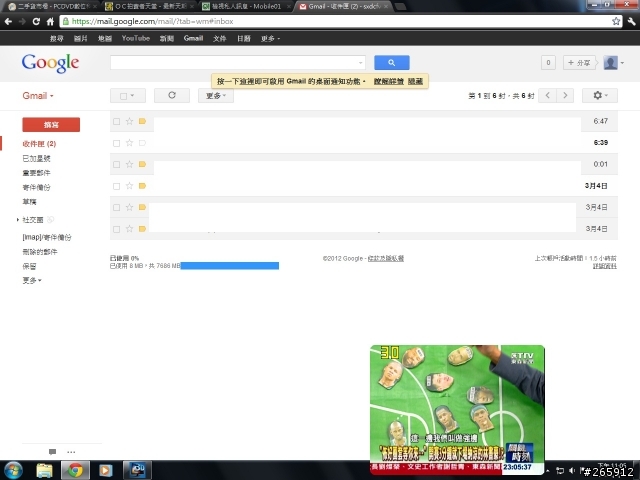
Task: Open the Google logo
Action: tap(50, 64)
